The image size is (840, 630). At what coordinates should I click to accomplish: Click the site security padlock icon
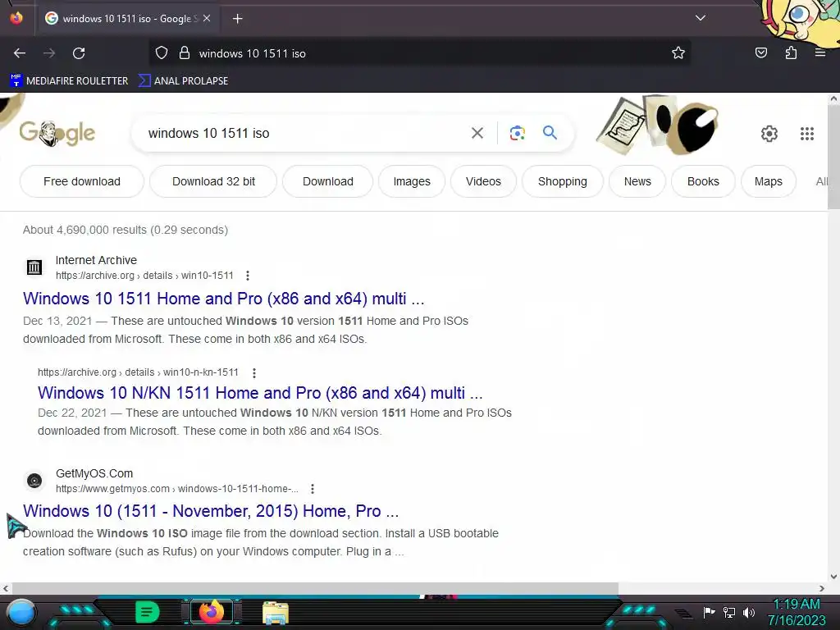pyautogui.click(x=185, y=53)
